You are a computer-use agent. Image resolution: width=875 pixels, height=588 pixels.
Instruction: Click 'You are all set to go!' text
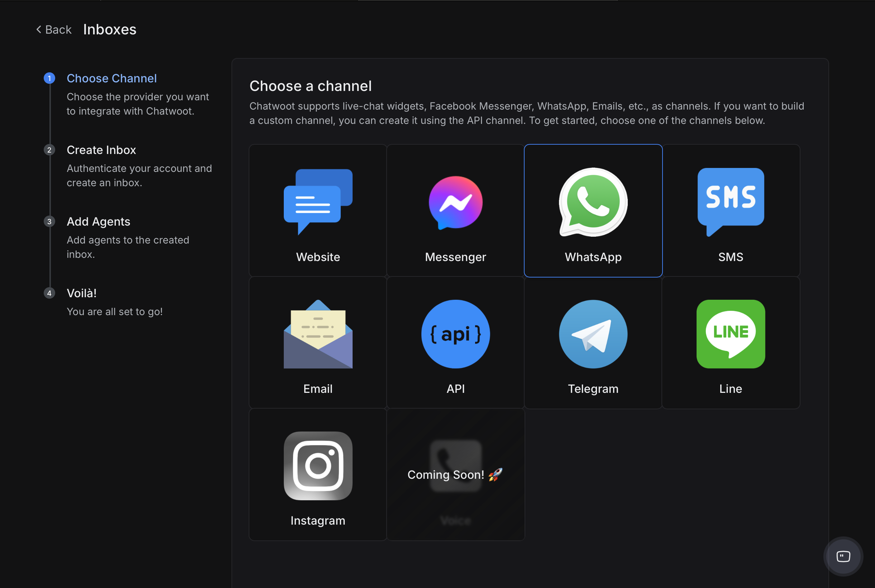click(114, 311)
